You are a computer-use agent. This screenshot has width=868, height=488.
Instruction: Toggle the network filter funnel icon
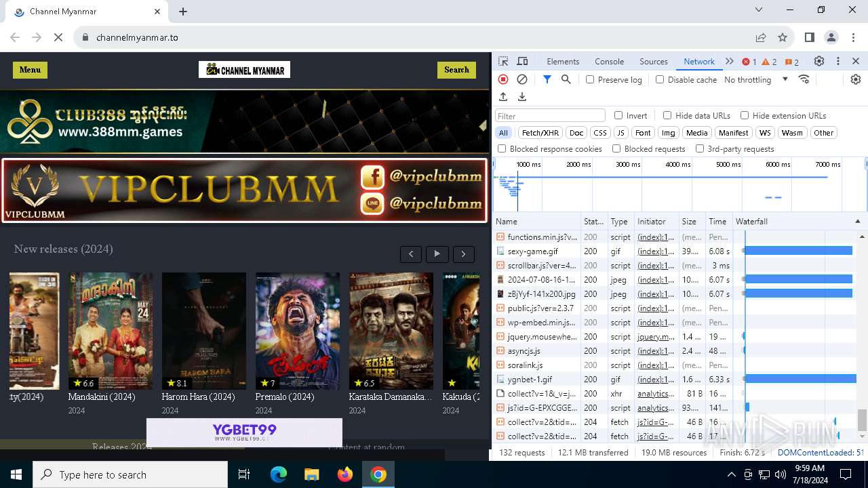[547, 79]
